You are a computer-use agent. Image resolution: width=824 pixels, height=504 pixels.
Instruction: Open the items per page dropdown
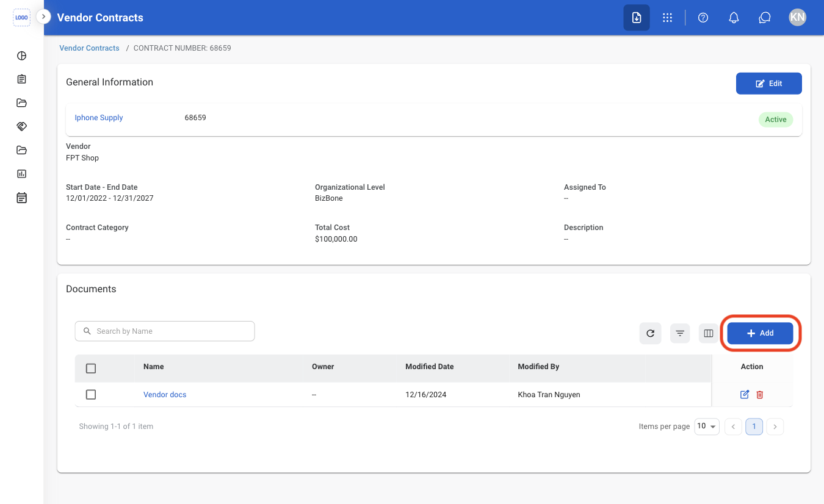(707, 427)
